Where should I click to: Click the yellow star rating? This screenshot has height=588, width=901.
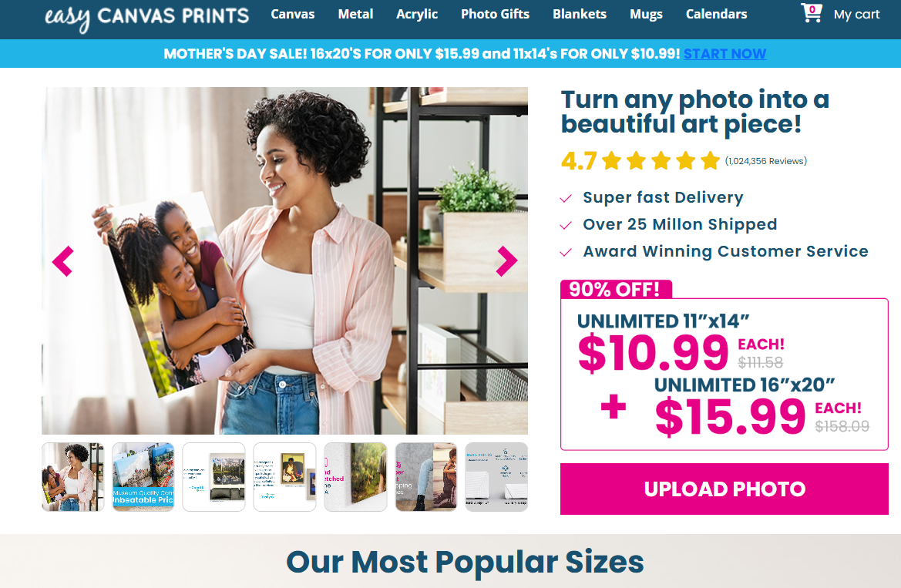[661, 161]
